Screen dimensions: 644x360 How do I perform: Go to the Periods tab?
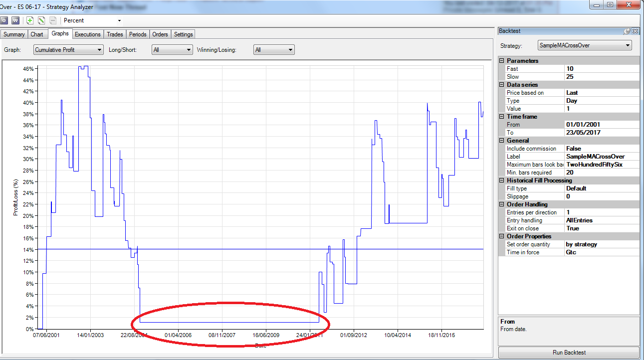(138, 34)
